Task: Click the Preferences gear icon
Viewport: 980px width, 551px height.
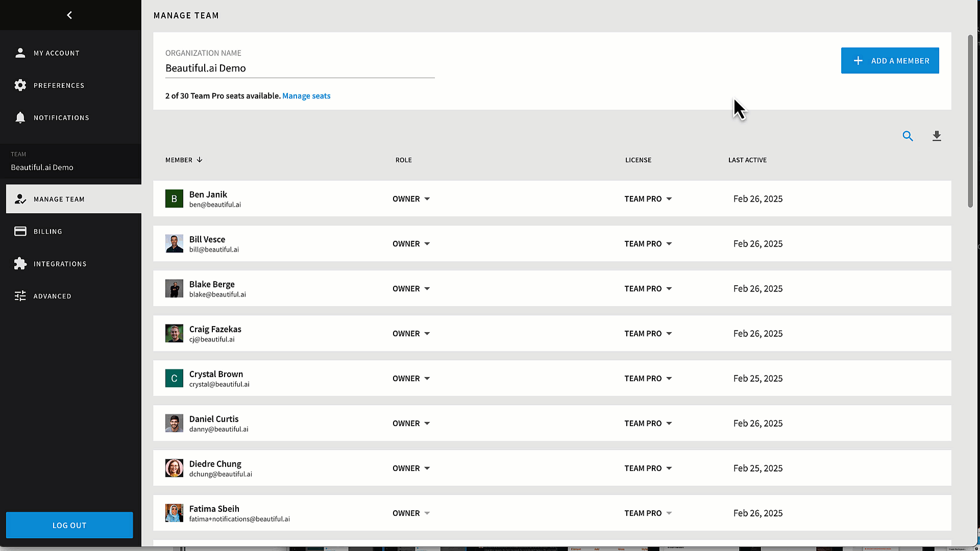Action: click(x=20, y=85)
